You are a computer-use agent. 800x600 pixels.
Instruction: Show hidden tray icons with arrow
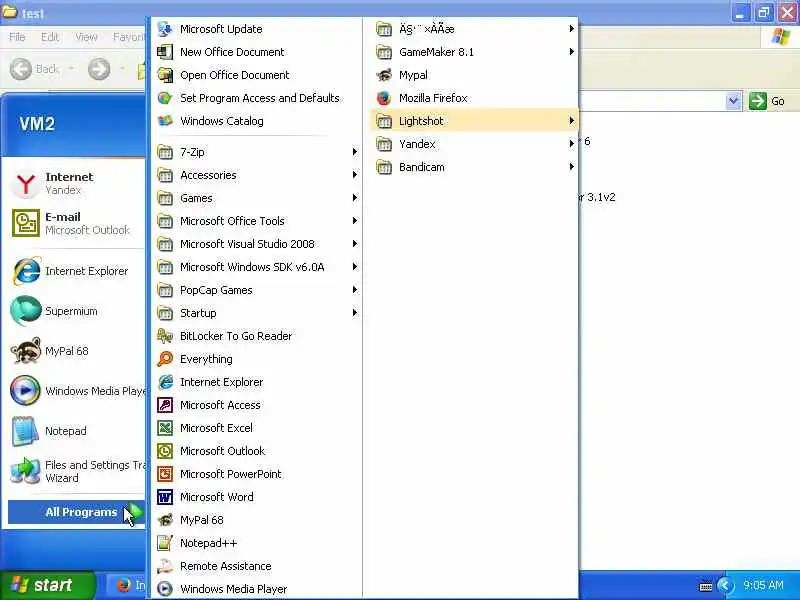click(724, 585)
